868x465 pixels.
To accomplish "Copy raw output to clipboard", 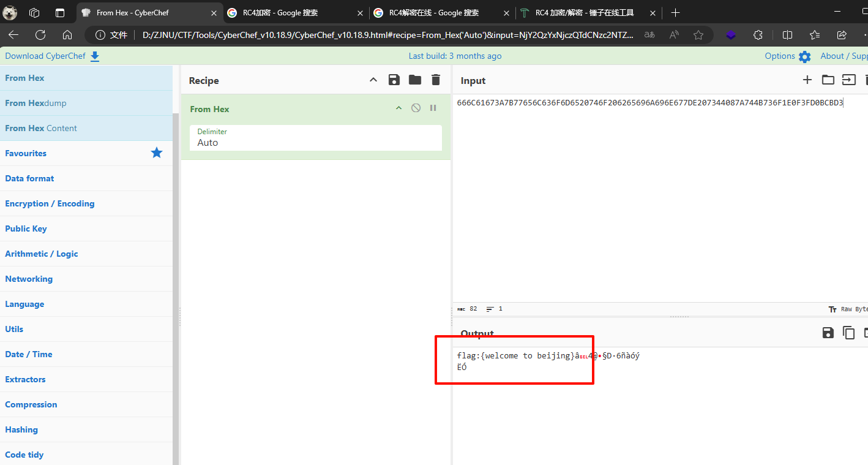I will click(848, 333).
